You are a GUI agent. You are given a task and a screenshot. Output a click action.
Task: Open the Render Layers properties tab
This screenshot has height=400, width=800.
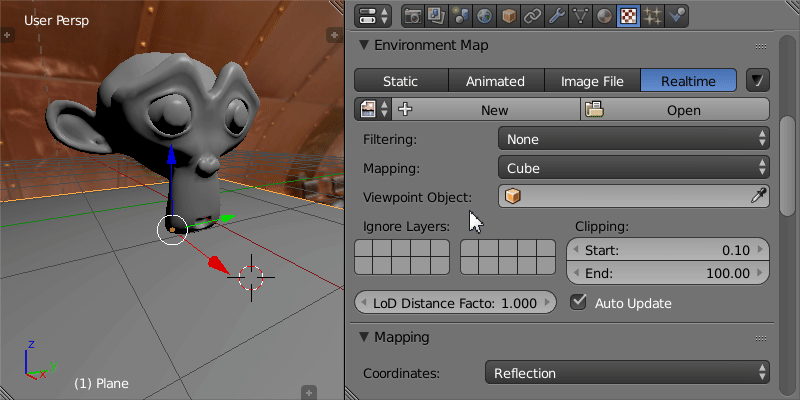point(437,16)
